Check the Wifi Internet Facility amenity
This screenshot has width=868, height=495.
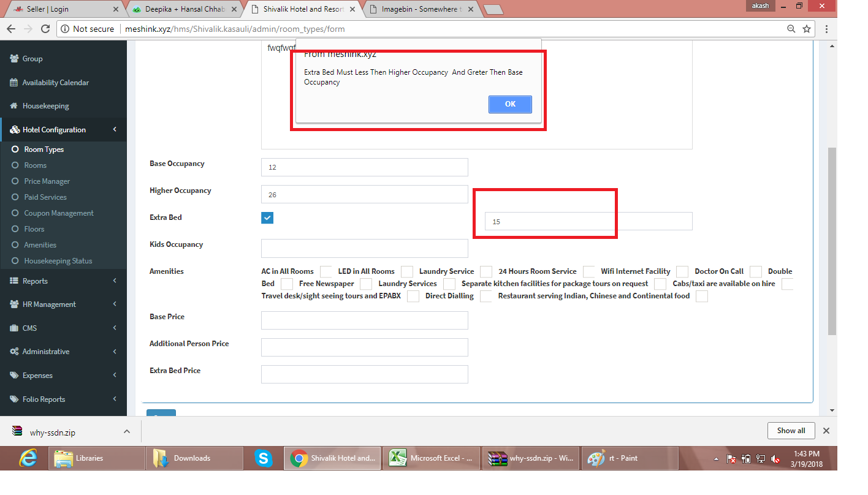(683, 271)
